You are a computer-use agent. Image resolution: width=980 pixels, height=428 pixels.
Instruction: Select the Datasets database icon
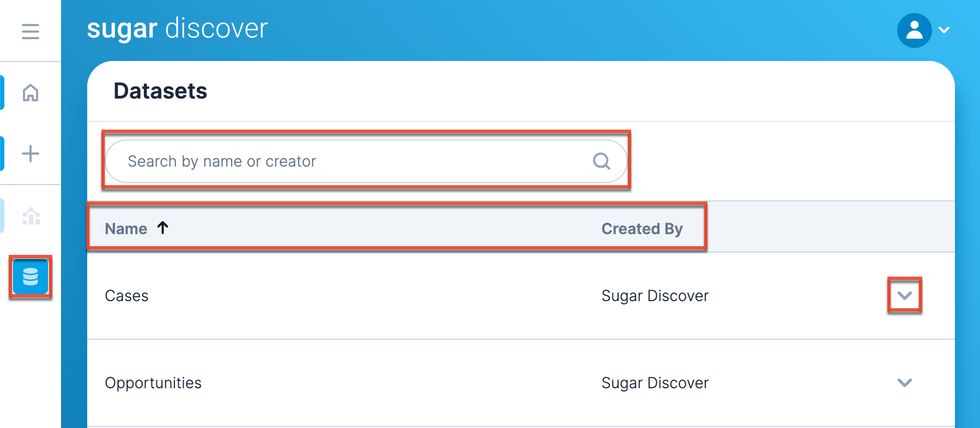[31, 277]
